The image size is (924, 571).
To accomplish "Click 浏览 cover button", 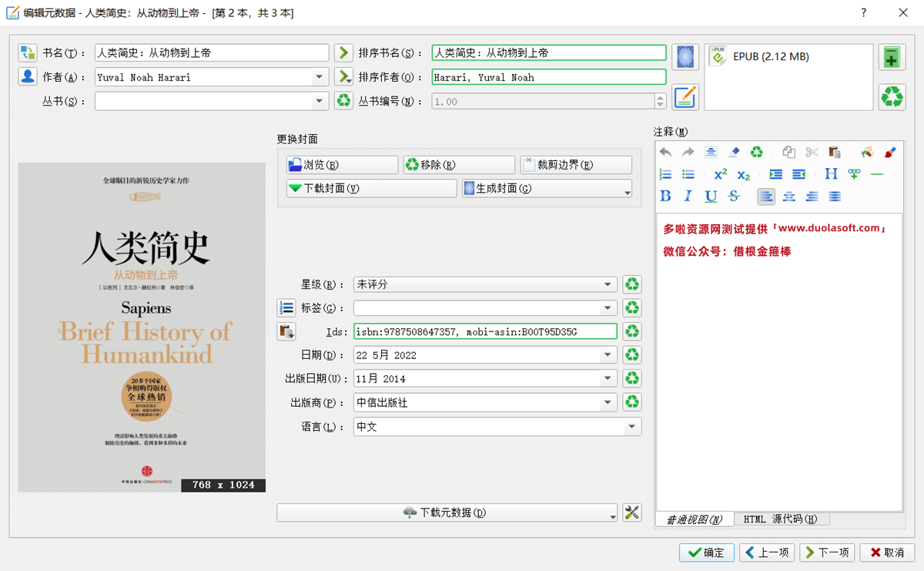I will click(x=342, y=165).
